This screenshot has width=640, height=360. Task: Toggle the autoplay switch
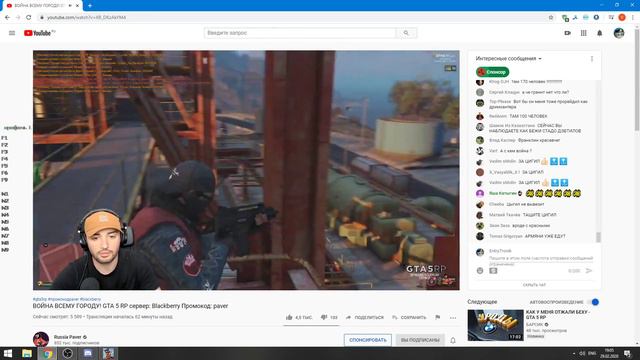[x=593, y=302]
